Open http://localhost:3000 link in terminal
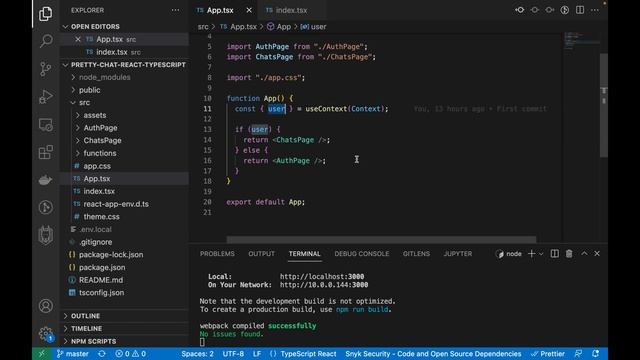The image size is (640, 360). pos(322,277)
